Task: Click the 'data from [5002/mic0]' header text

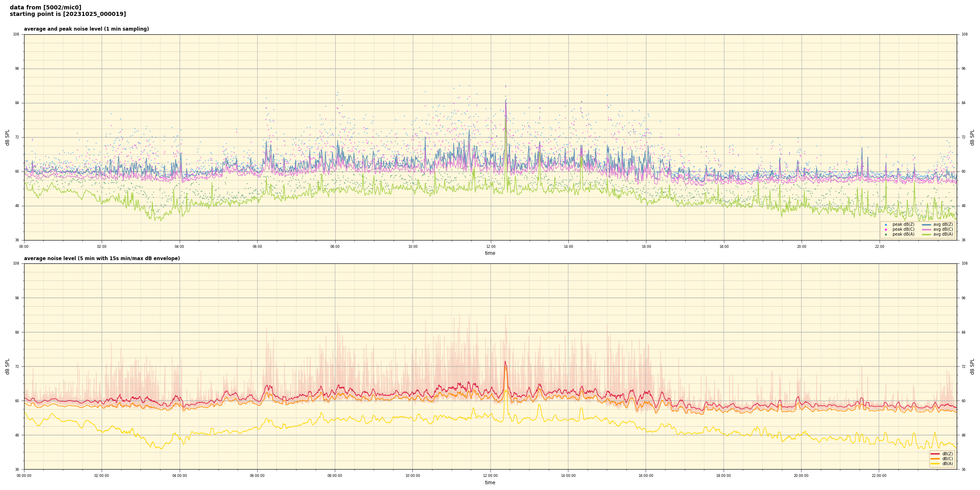Action: tap(45, 7)
